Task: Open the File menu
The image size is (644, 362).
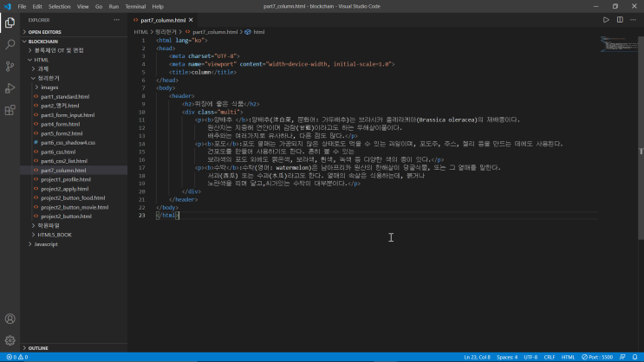Action: (22, 7)
